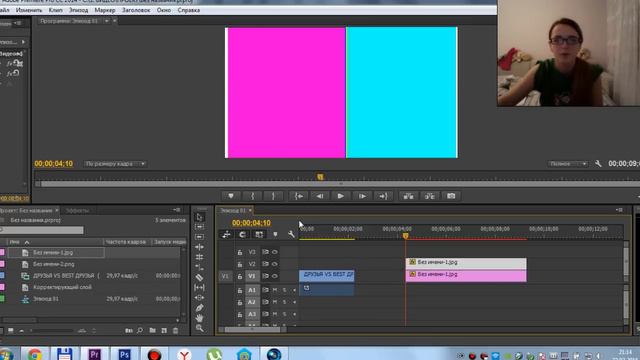
Task: Open the Заголовок menu
Action: pyautogui.click(x=136, y=10)
